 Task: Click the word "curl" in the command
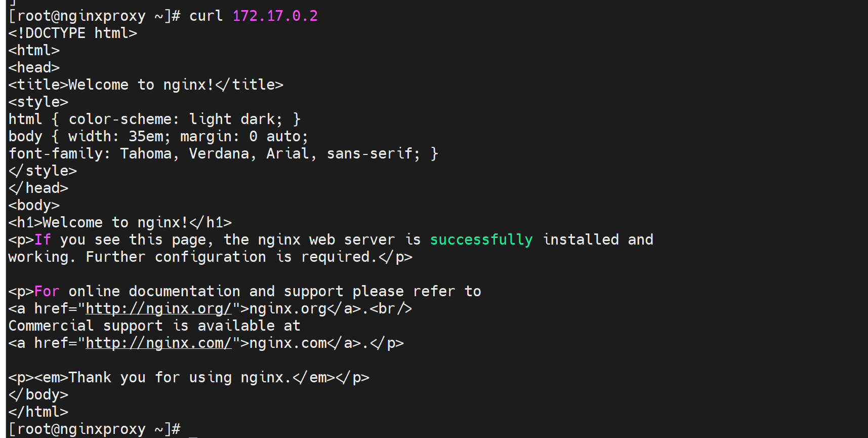tap(206, 16)
